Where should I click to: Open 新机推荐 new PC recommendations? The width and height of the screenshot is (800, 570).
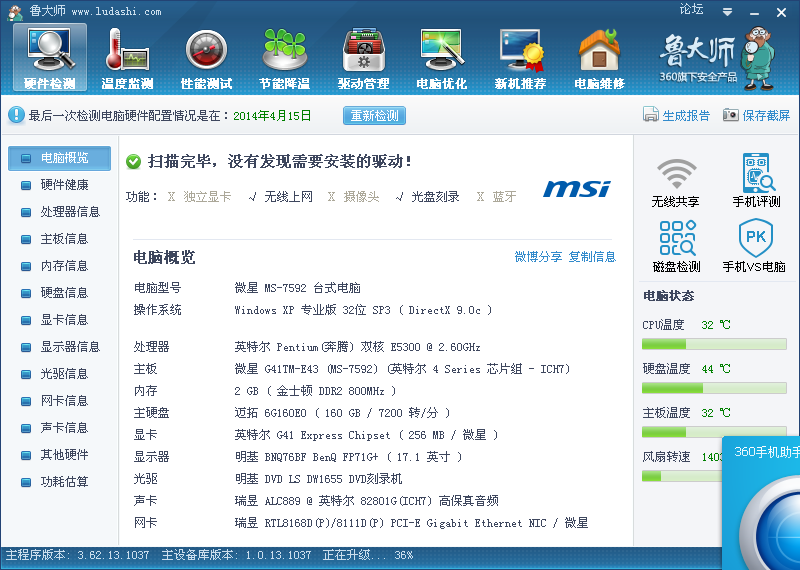tap(520, 58)
